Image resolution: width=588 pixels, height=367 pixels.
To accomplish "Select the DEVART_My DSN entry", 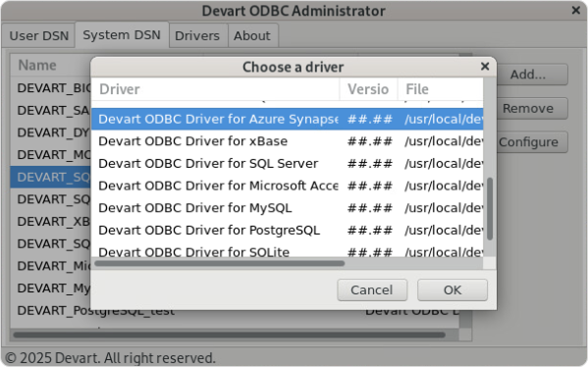I will coord(51,288).
